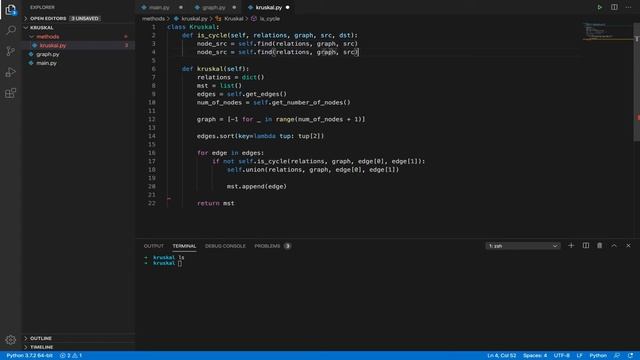The image size is (640, 360).
Task: Click the 'class Kruskal:' line
Action: tap(193, 27)
